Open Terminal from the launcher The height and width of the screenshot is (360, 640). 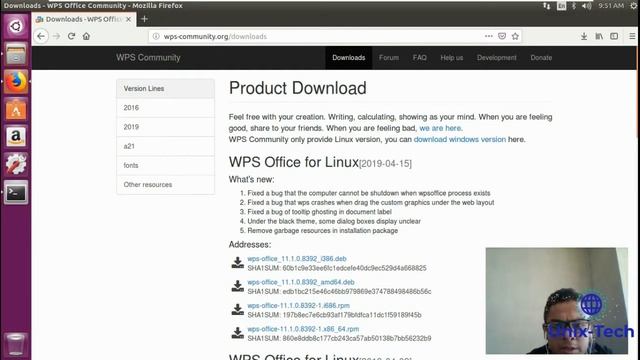(x=16, y=192)
